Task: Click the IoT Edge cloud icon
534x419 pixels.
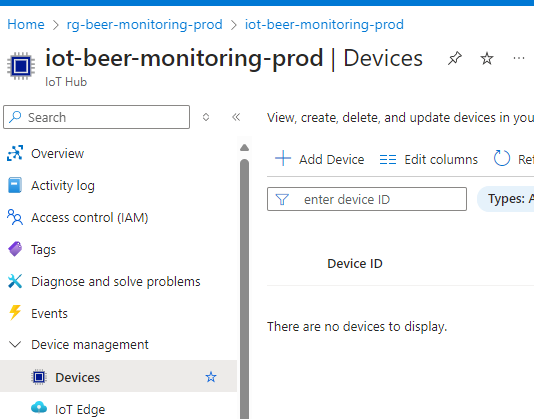Action: click(x=39, y=408)
